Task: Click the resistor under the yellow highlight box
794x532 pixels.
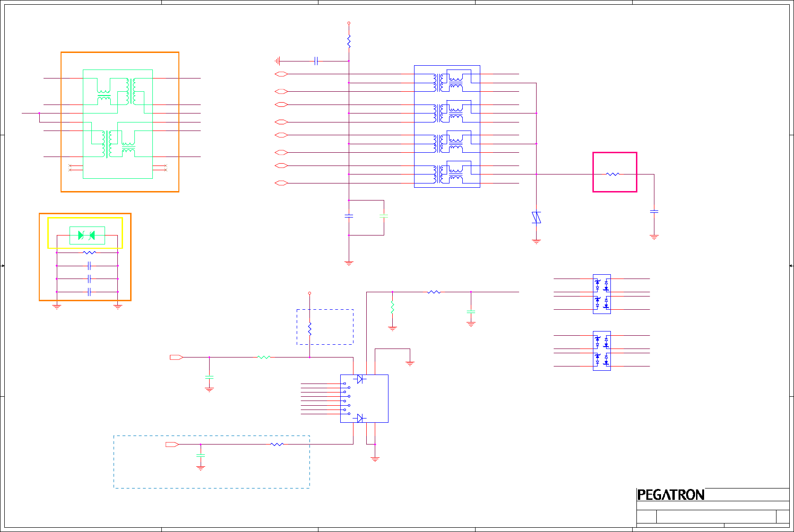Action: point(89,253)
